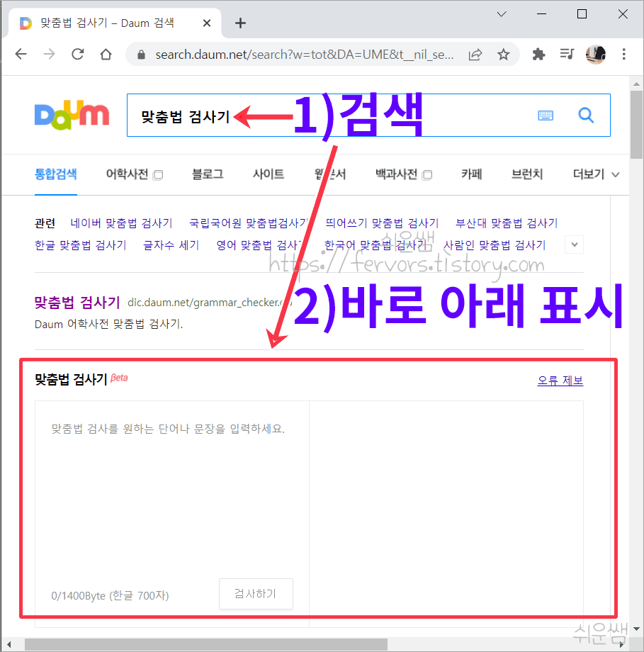Click the 오류 제보 link
This screenshot has width=644, height=652.
[x=560, y=381]
